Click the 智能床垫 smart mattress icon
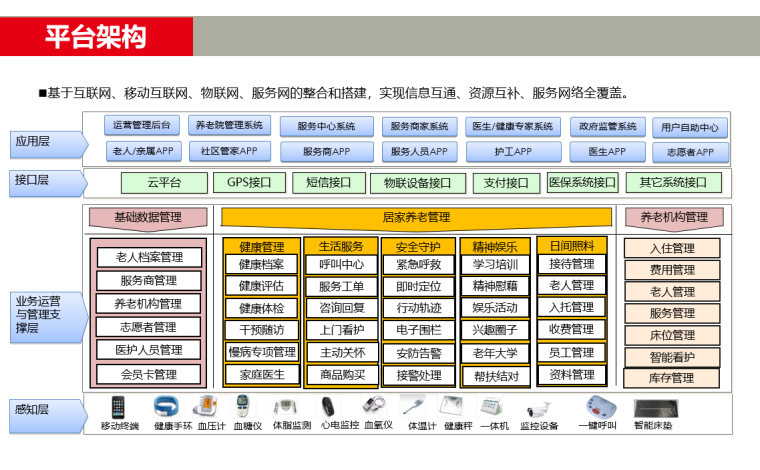Viewport: 760px width, 470px height. pos(653,408)
